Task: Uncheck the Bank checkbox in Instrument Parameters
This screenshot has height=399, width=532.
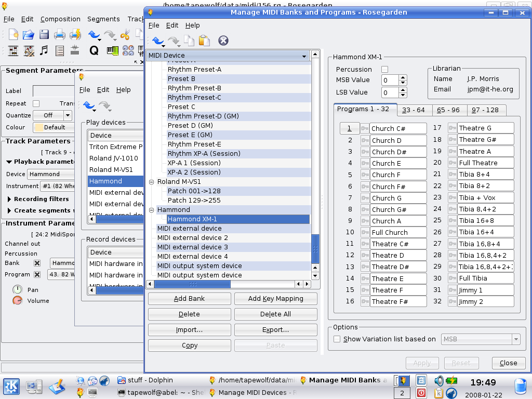Action: [x=37, y=263]
